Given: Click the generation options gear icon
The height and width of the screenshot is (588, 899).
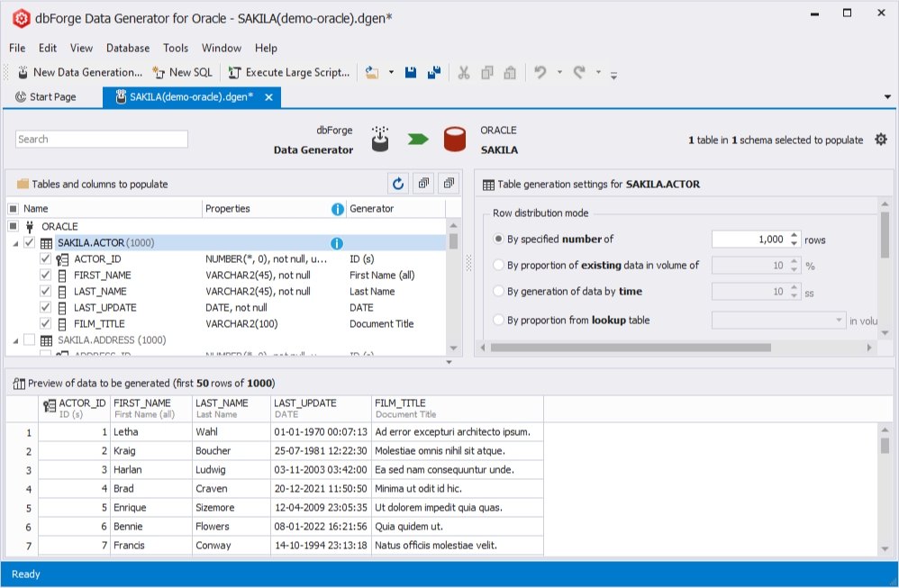Looking at the screenshot, I should tap(881, 140).
